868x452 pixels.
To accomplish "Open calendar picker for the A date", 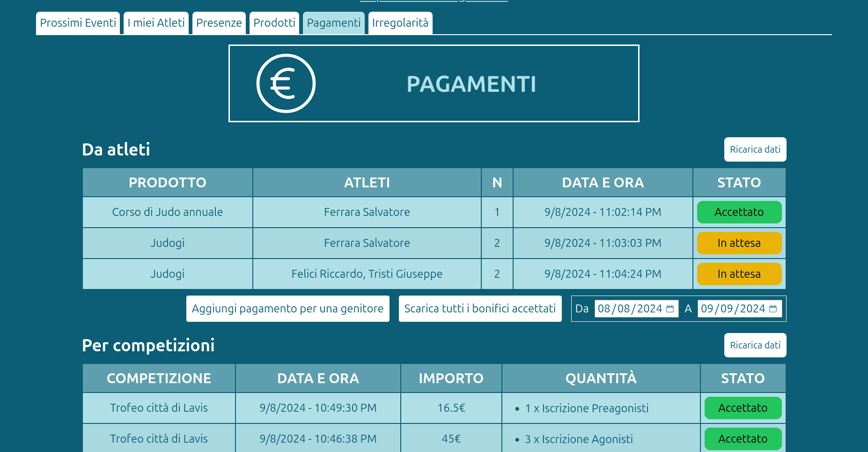I will coord(773,309).
